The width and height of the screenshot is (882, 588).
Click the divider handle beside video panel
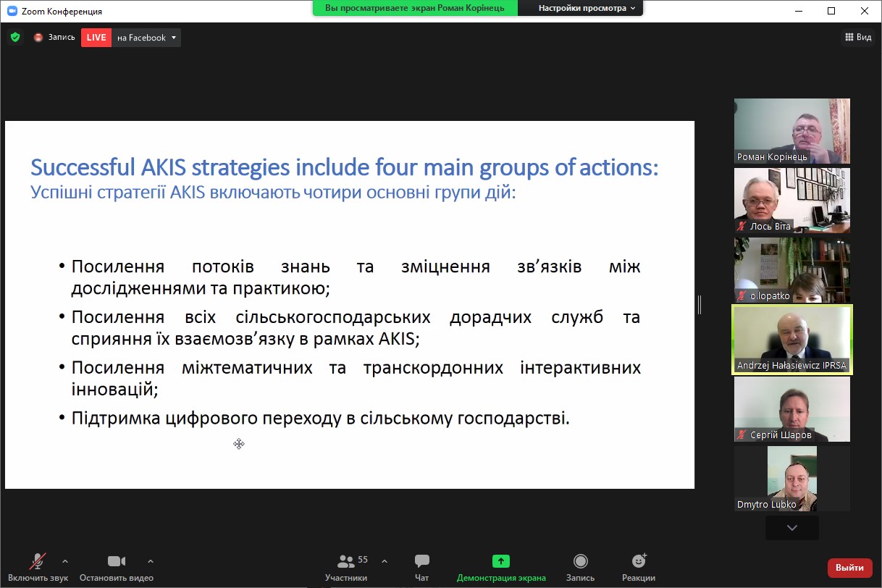point(700,305)
